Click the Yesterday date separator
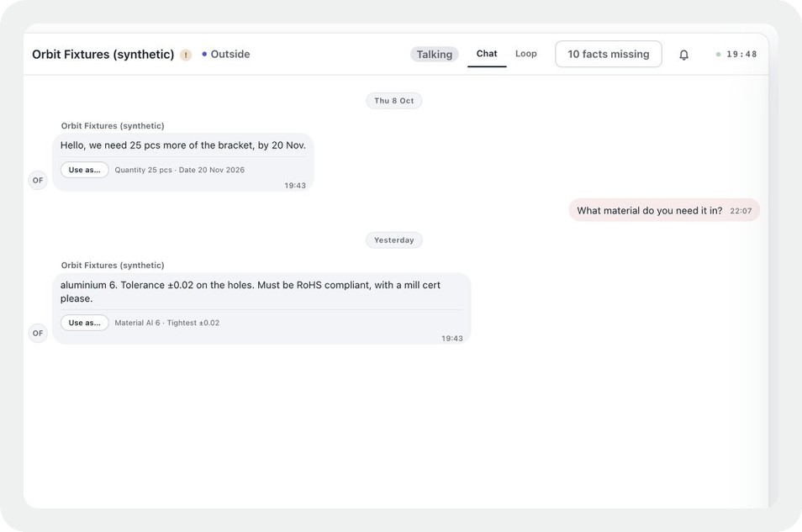 (393, 240)
